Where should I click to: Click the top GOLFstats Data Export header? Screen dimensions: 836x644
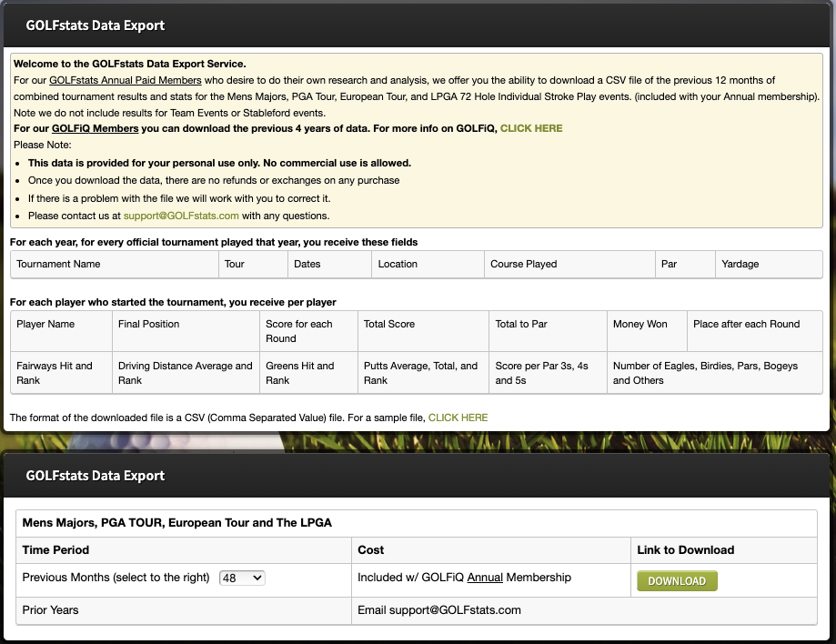96,25
